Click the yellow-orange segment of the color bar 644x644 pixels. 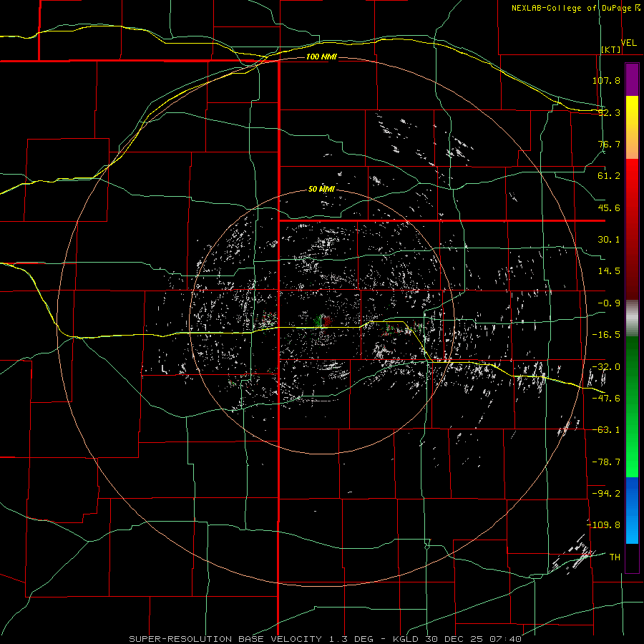(632, 127)
